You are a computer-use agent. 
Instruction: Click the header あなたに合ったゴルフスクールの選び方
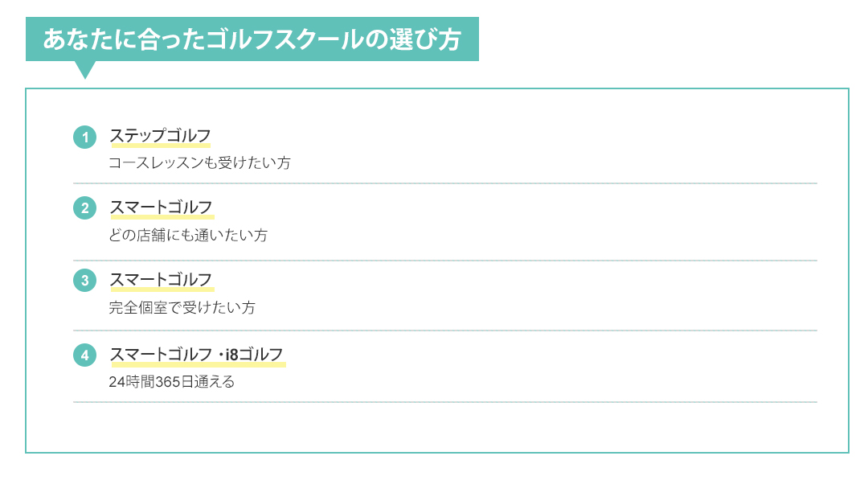pos(252,39)
